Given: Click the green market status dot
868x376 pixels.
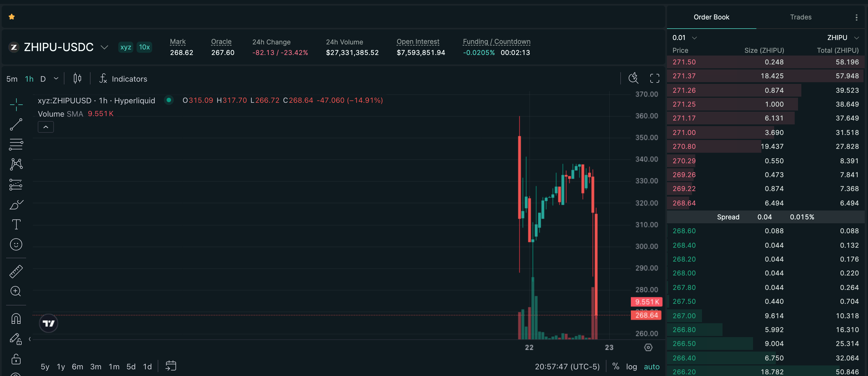Looking at the screenshot, I should (169, 100).
